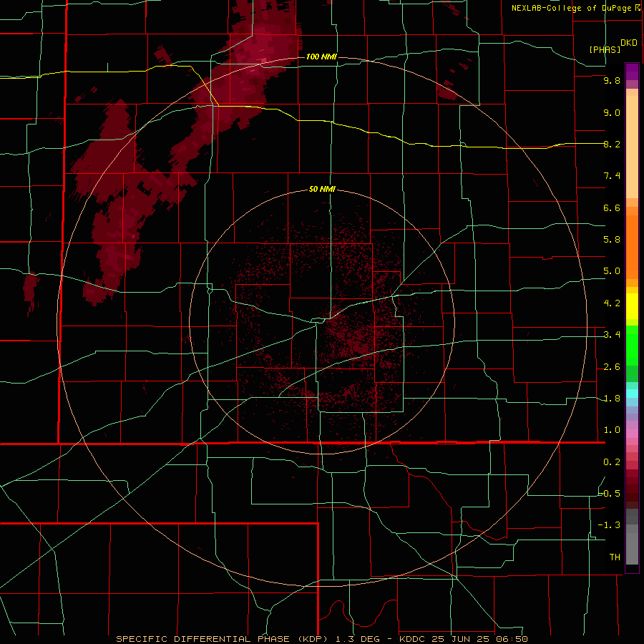Select the 3.4 color scale value

pyautogui.click(x=612, y=335)
